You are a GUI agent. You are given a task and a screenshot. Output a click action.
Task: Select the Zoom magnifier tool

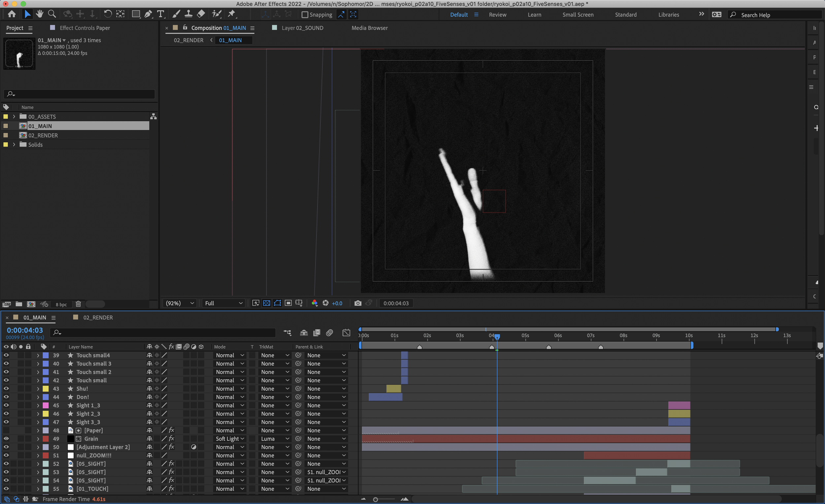[x=52, y=14]
